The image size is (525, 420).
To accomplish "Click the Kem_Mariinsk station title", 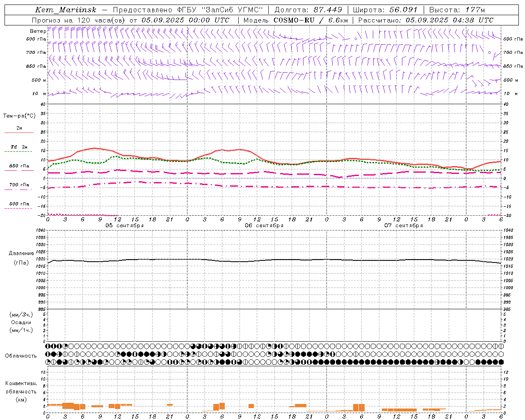I will pyautogui.click(x=66, y=10).
